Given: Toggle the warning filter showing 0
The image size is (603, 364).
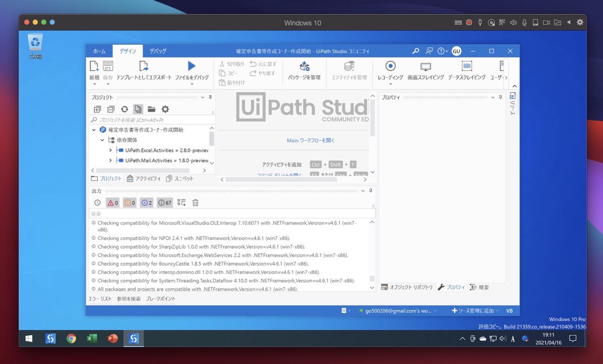Looking at the screenshot, I should tap(130, 203).
